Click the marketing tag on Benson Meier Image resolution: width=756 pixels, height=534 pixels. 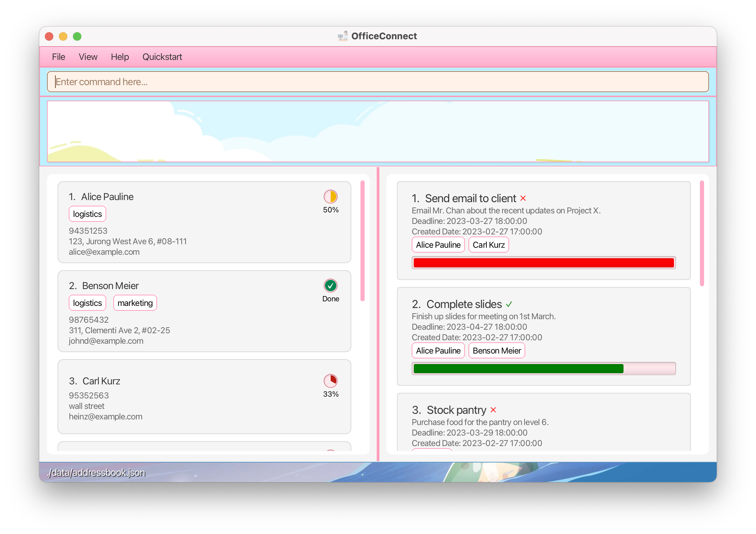[135, 303]
